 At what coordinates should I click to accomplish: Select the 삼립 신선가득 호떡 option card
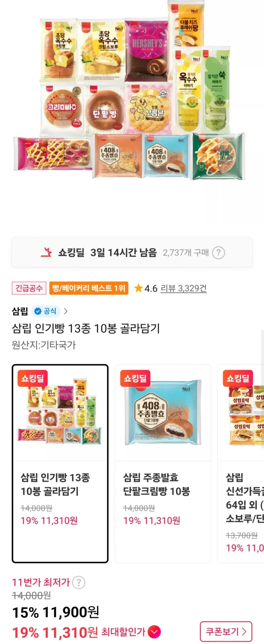[x=241, y=463]
